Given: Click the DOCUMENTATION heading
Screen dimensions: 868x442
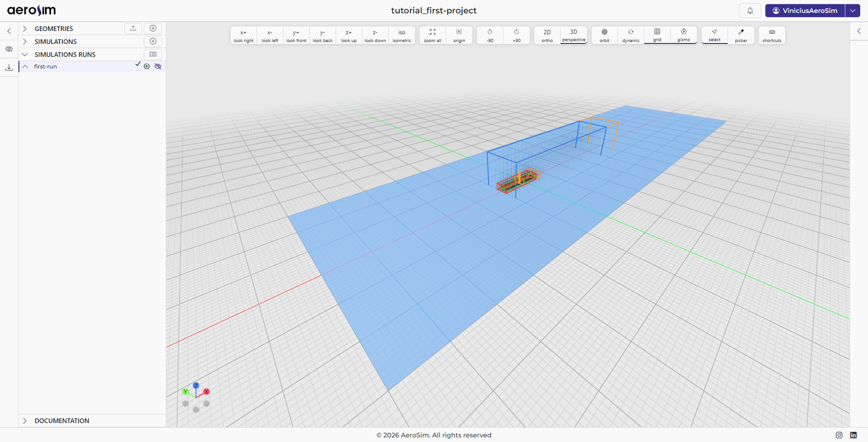Looking at the screenshot, I should point(62,421).
